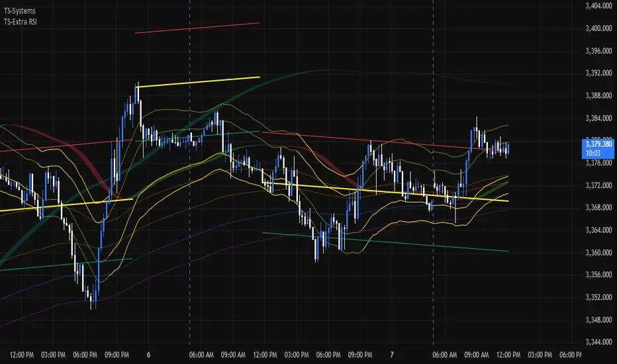Click the countdown timer 10:03

tap(593, 153)
